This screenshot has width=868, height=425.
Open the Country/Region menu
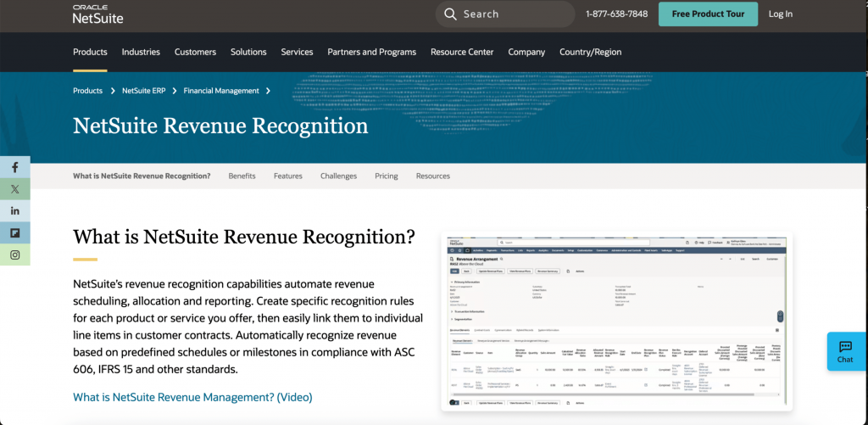point(591,52)
